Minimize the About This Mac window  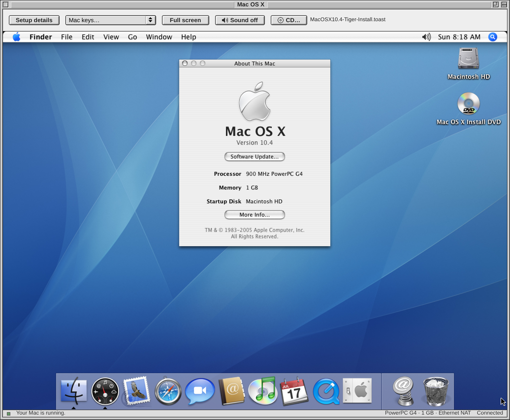194,64
